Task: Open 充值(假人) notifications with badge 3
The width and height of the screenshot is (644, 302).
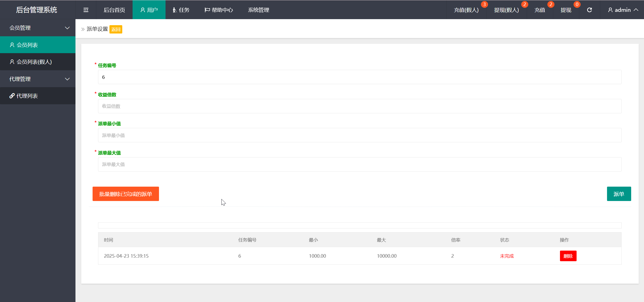Action: pyautogui.click(x=466, y=10)
